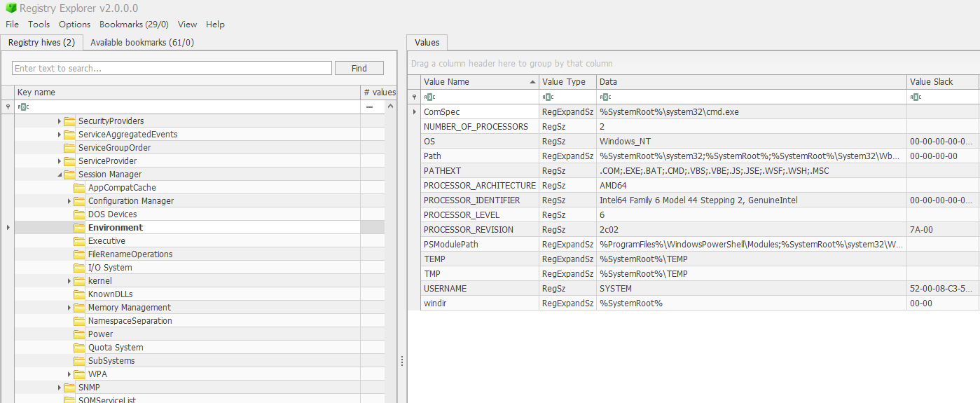The width and height of the screenshot is (980, 403).
Task: Expand the SecurityProviders key
Action: click(60, 121)
